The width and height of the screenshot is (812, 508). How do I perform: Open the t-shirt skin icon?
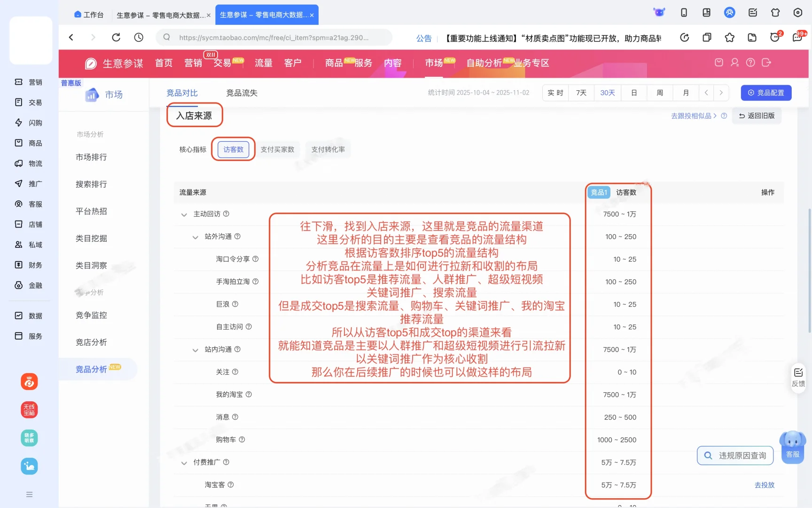click(775, 13)
